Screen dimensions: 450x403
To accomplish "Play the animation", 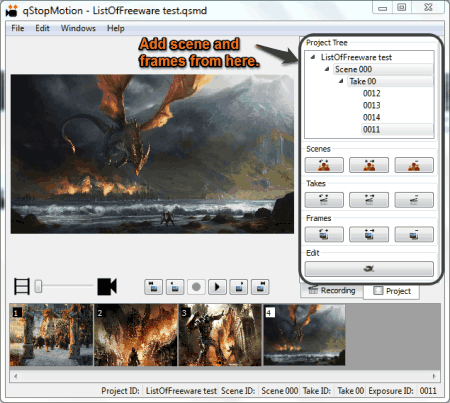I will 217,287.
